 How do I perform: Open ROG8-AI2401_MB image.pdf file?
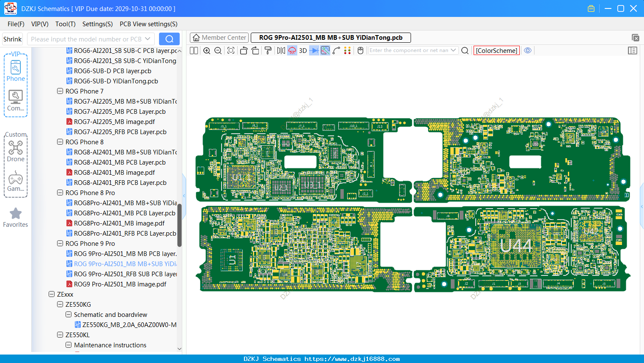point(111,173)
